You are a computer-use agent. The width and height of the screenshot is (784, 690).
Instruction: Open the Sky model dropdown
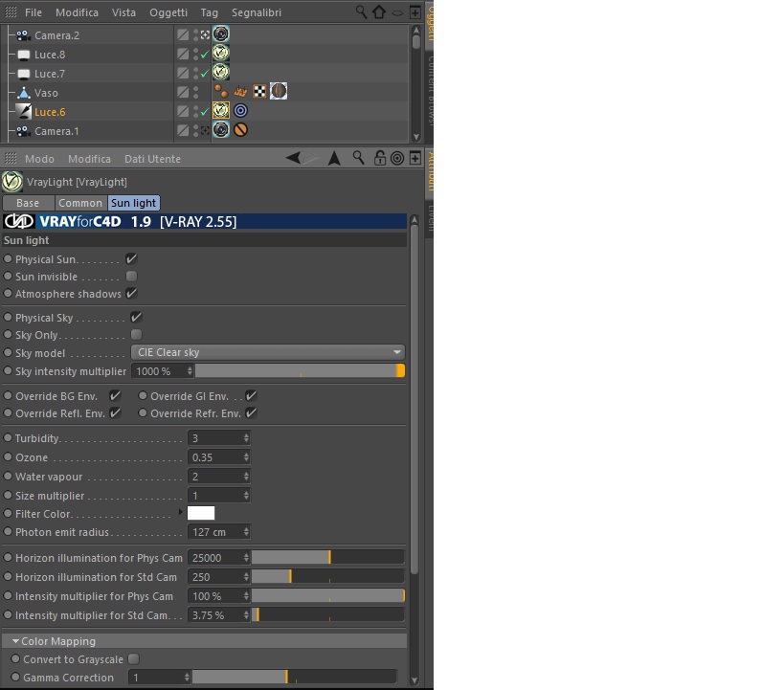point(268,352)
